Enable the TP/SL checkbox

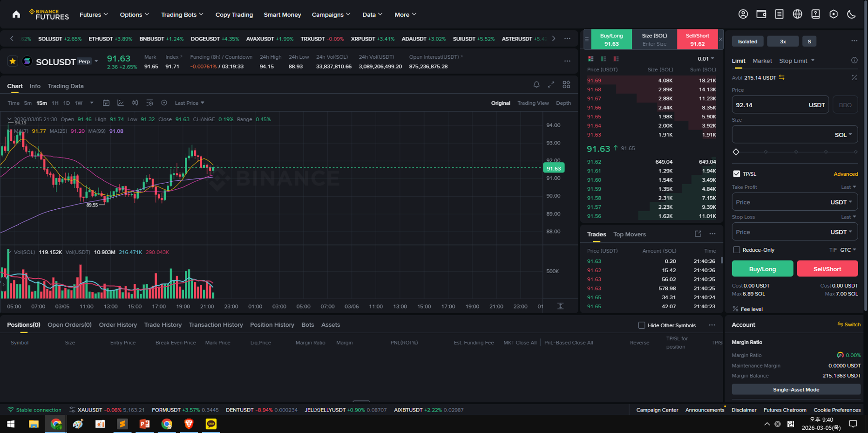pyautogui.click(x=737, y=174)
